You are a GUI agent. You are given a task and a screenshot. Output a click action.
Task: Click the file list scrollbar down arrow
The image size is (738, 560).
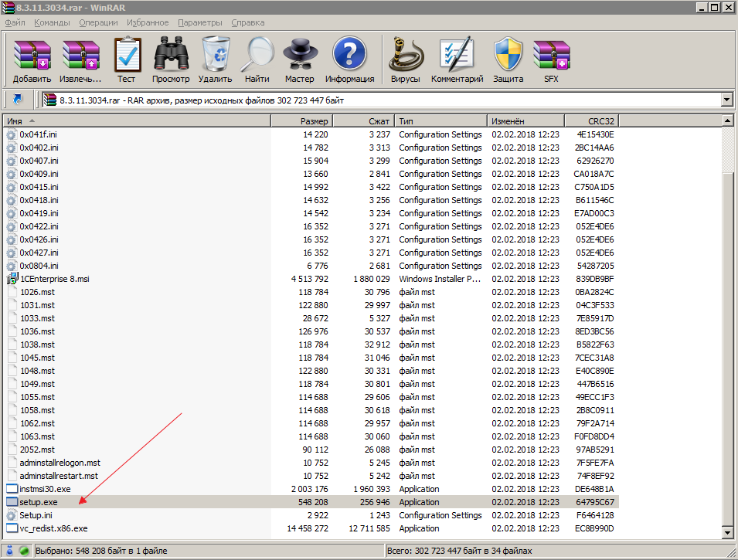point(727,533)
